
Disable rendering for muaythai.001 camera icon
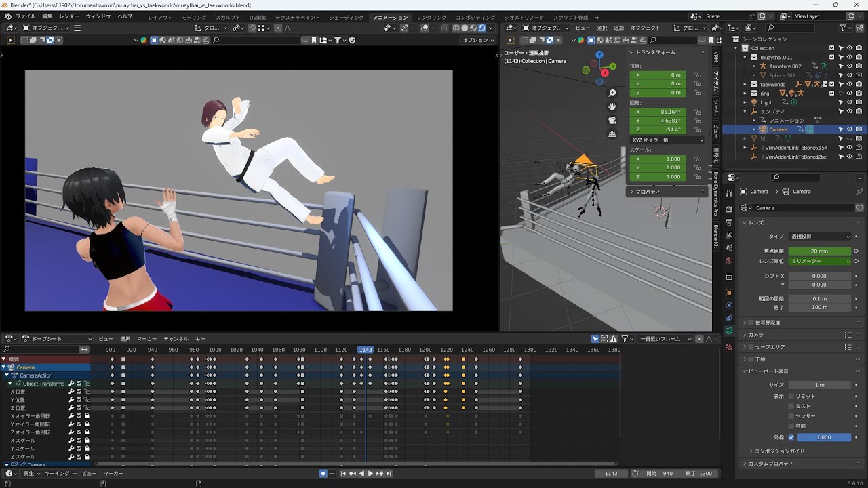[x=859, y=58]
